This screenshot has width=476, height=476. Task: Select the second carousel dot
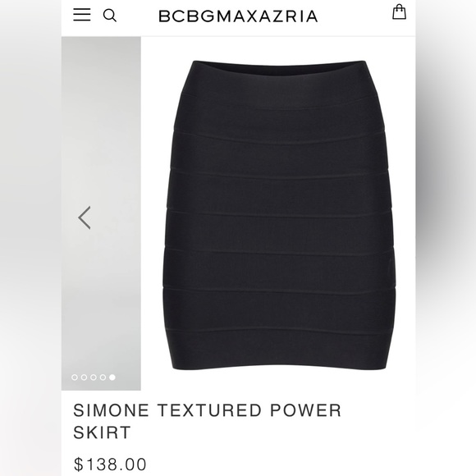pos(84,378)
